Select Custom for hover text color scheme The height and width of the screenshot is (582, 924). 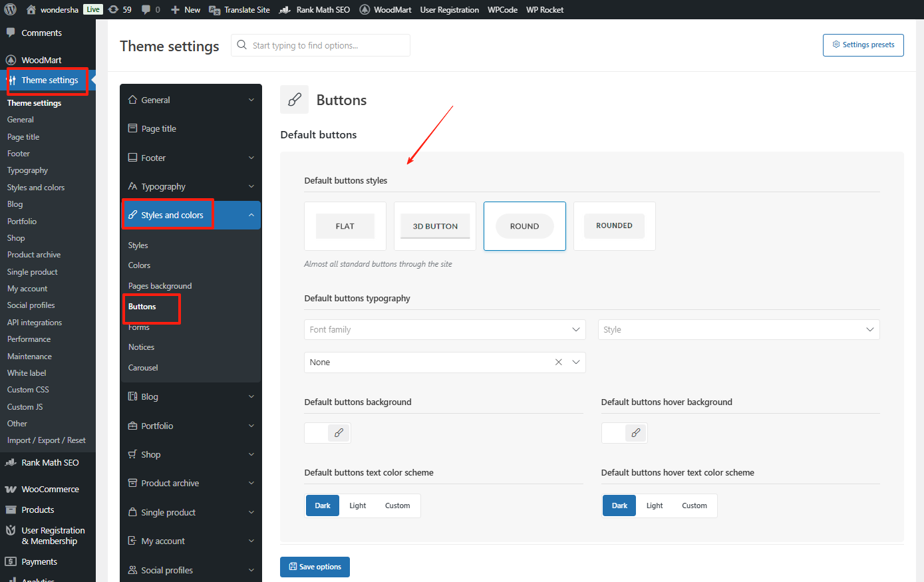(x=694, y=506)
